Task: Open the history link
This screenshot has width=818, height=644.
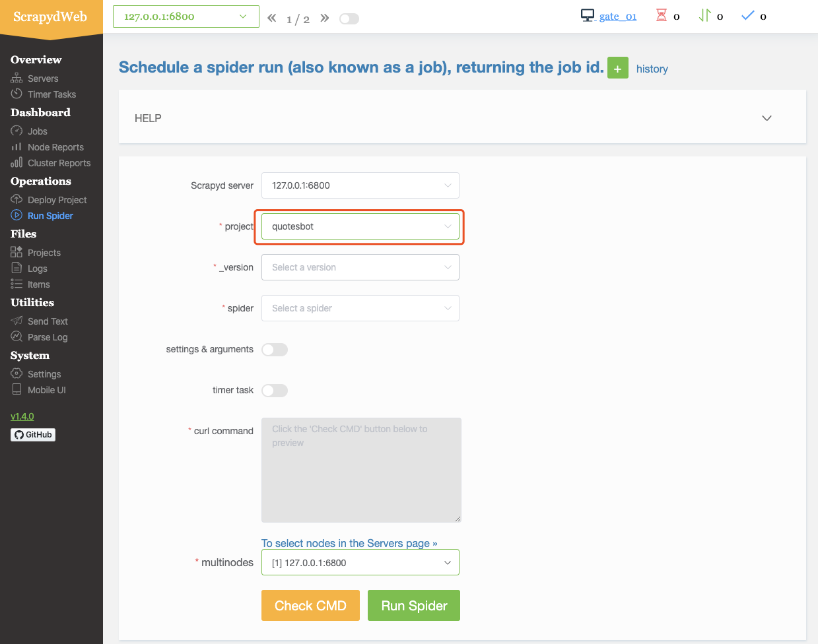Action: point(652,69)
